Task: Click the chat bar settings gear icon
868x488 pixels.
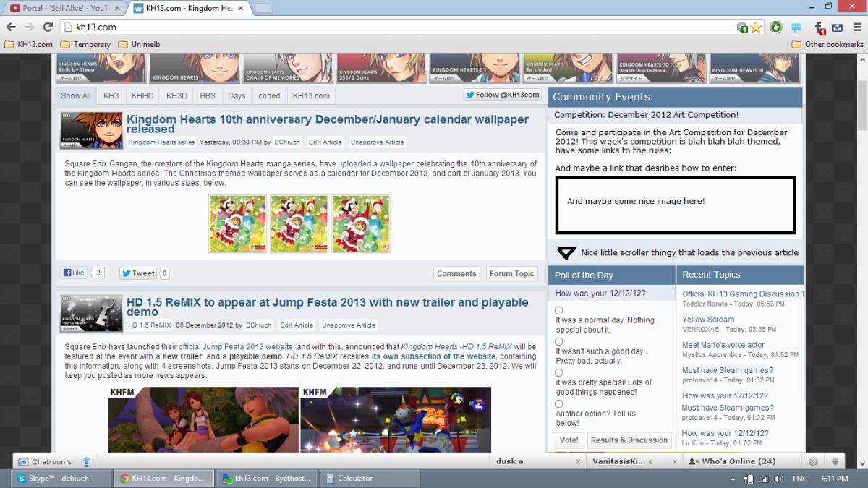Action: point(813,461)
